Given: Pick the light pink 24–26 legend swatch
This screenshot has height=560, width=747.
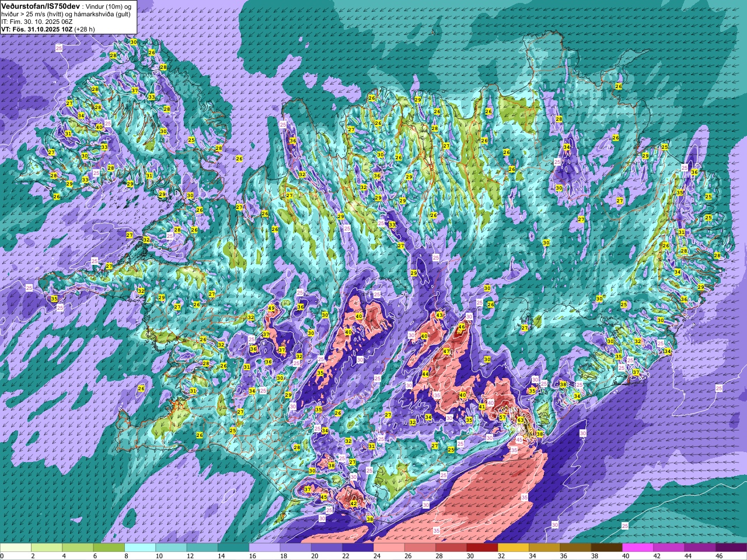Looking at the screenshot, I should point(389,548).
